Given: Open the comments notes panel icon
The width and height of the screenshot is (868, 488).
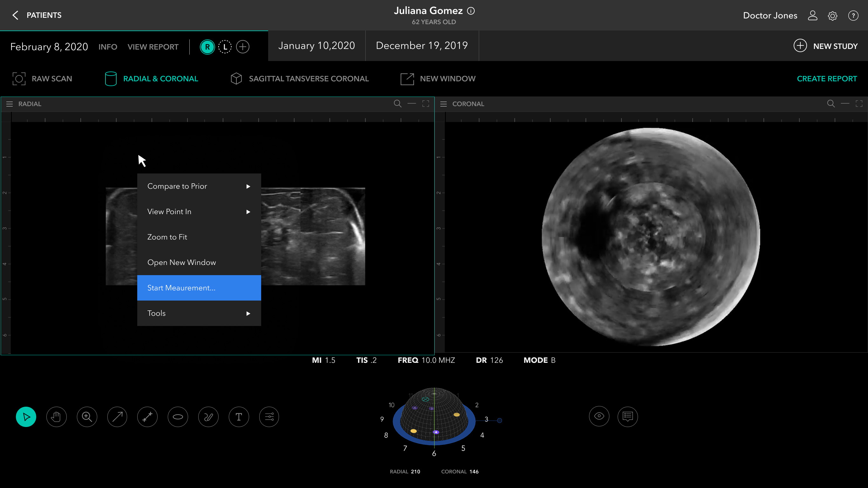Looking at the screenshot, I should coord(627,417).
